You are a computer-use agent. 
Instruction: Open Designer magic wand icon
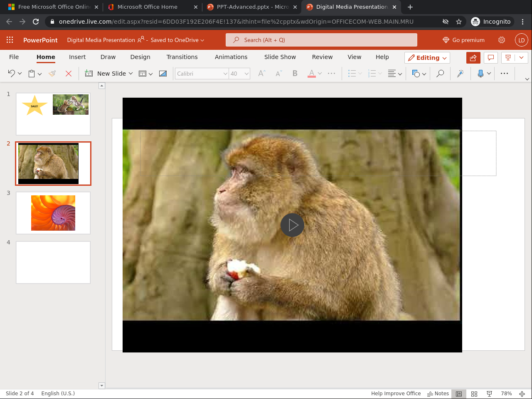click(x=460, y=74)
